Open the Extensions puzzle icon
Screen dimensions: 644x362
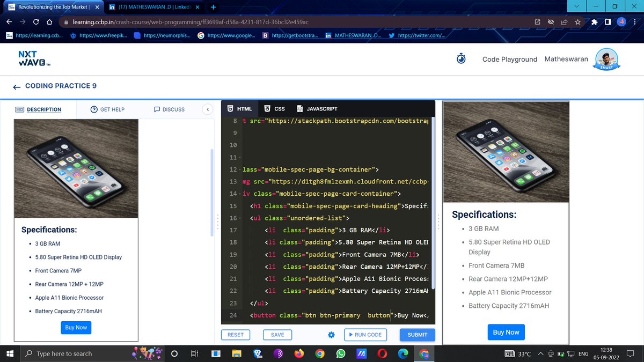click(594, 23)
